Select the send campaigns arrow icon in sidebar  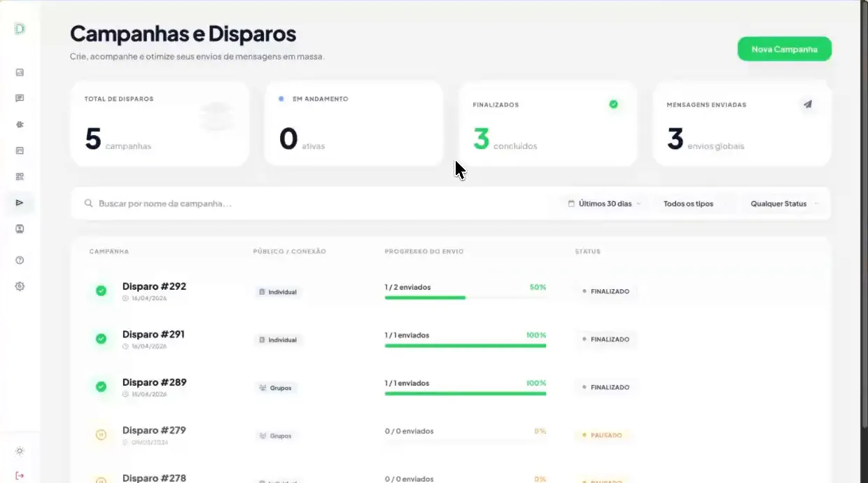(x=20, y=203)
